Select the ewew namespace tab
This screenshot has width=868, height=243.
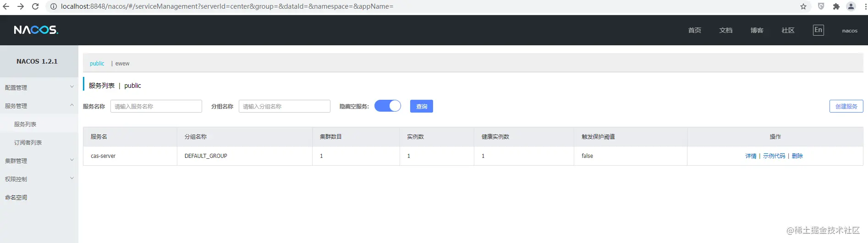coord(122,64)
